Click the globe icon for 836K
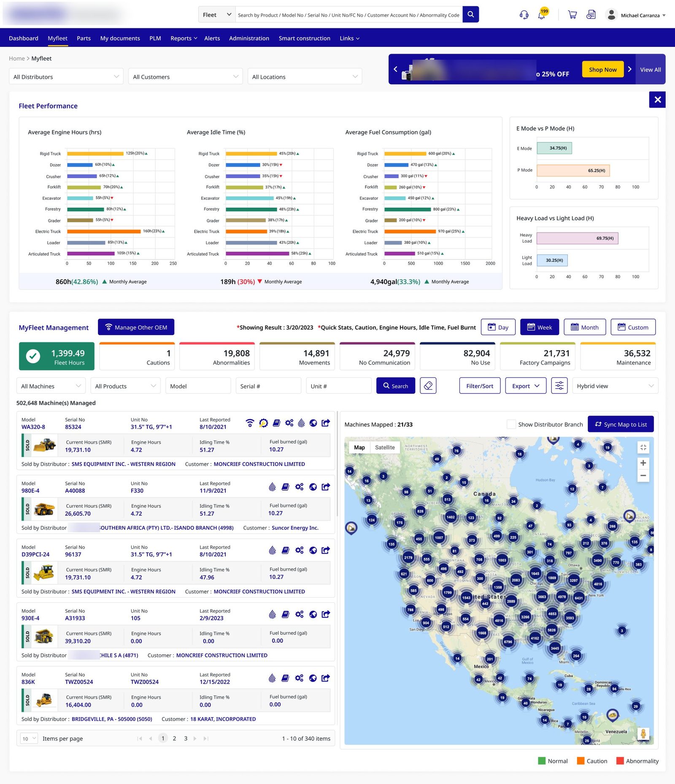Viewport: 675px width, 784px height. [313, 678]
